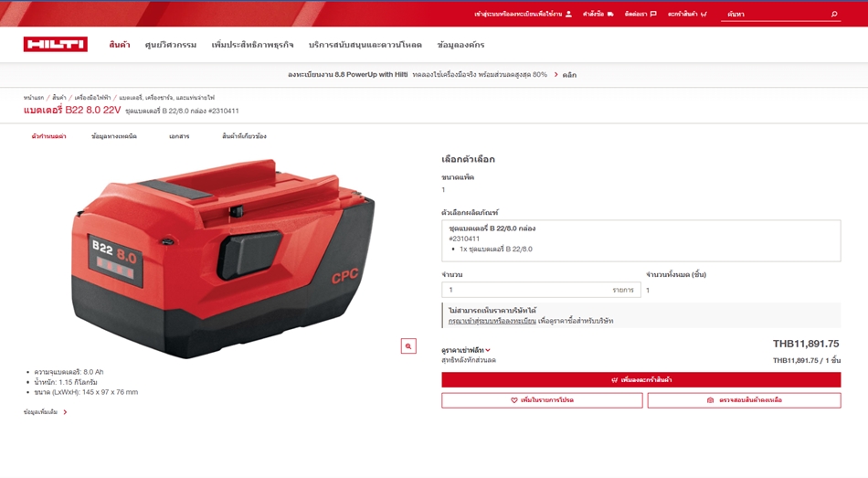Image resolution: width=868 pixels, height=478 pixels.
Task: Select the B 22/8.0 product option box
Action: 641,240
